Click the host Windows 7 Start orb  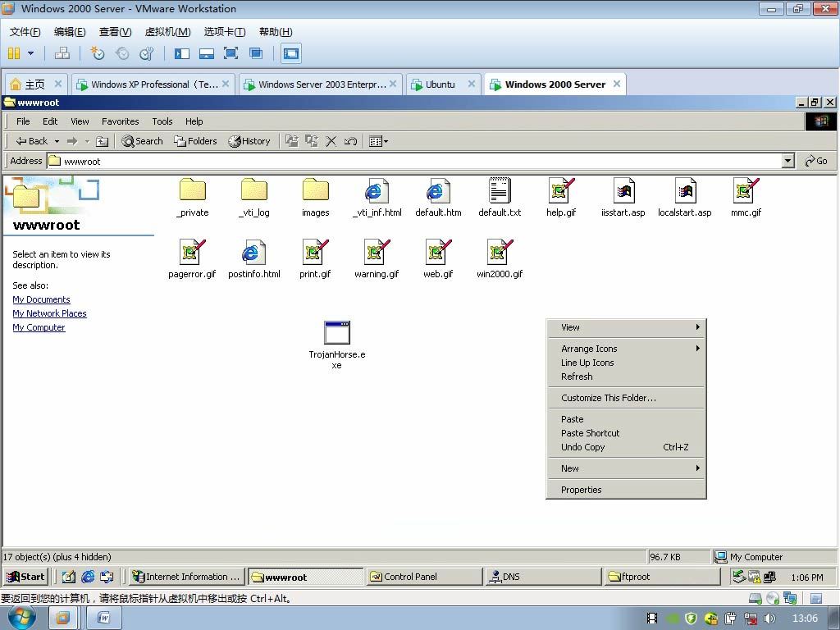click(21, 618)
